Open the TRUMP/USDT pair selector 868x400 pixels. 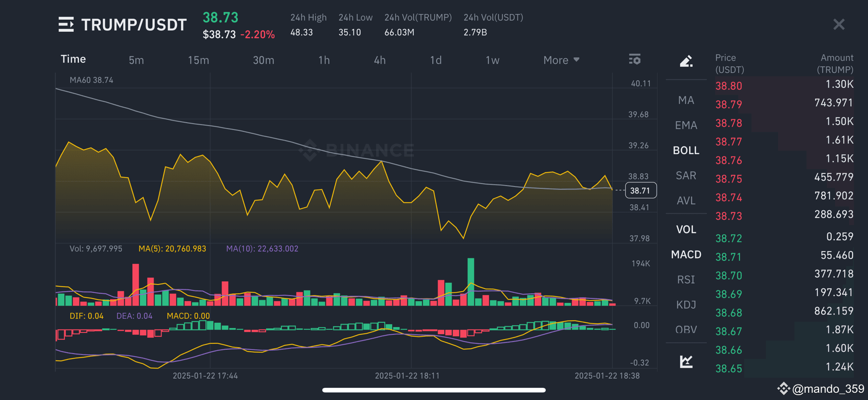(x=134, y=24)
